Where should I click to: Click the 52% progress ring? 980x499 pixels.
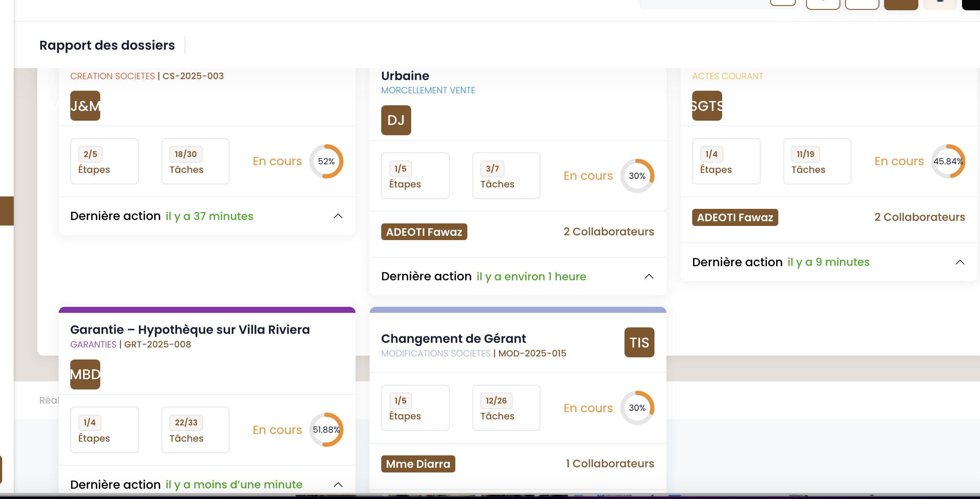click(326, 161)
